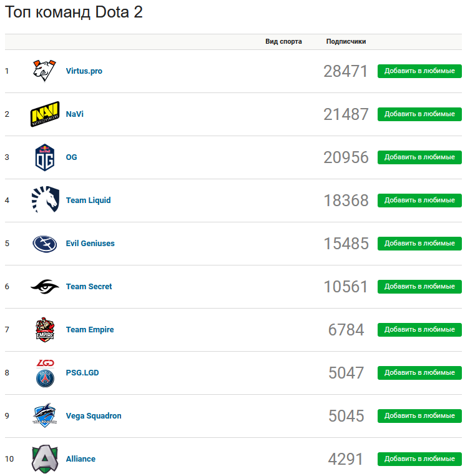This screenshot has width=470, height=476.
Task: Click the Вид спорта column header
Action: [x=283, y=42]
